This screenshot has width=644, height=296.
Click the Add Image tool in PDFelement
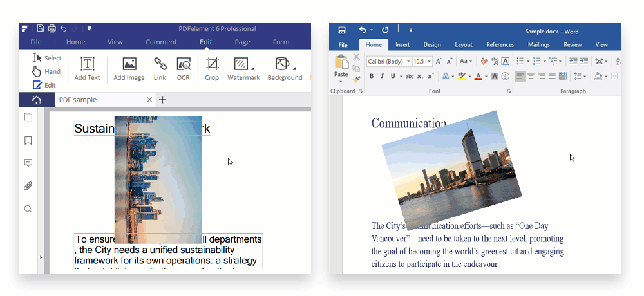pos(129,69)
